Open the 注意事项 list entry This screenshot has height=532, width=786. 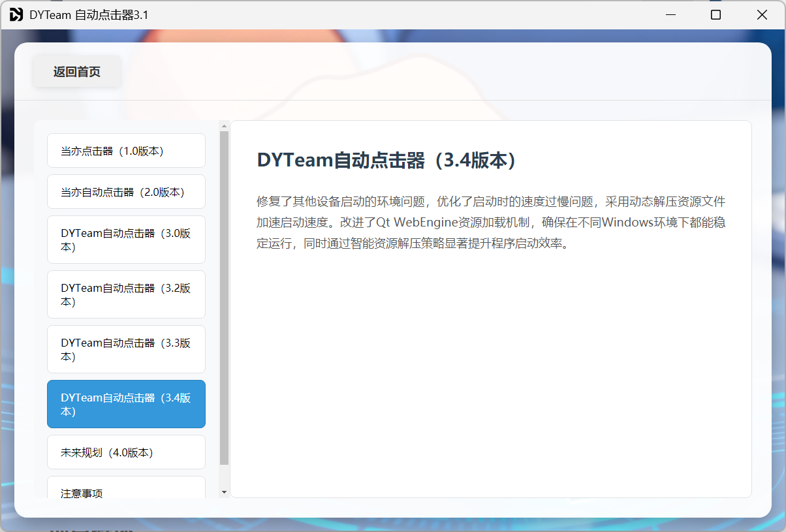[126, 488]
